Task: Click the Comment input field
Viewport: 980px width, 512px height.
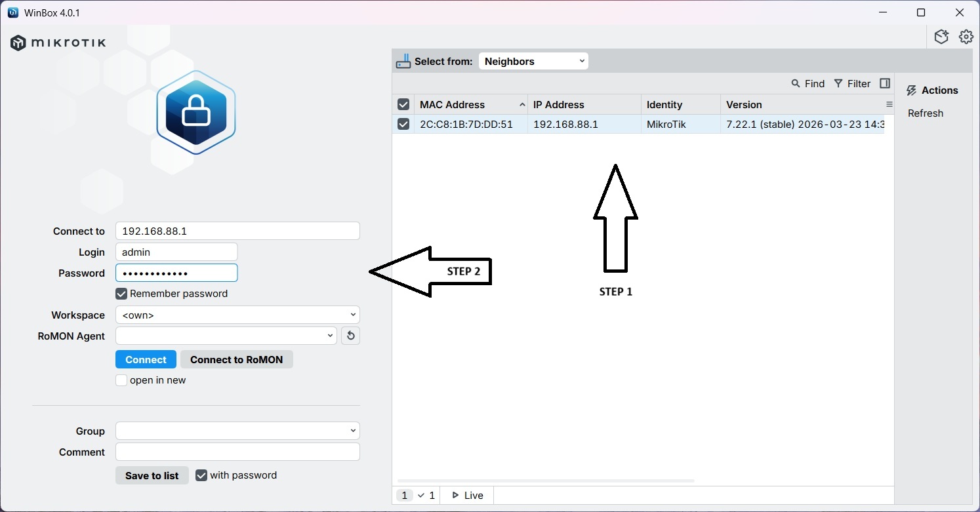Action: pos(237,452)
